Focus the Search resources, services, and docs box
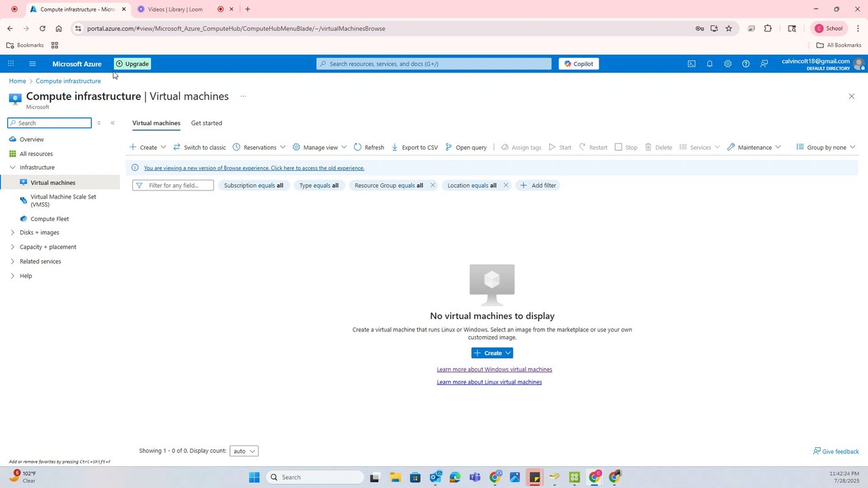Viewport: 868px width, 488px height. (434, 64)
